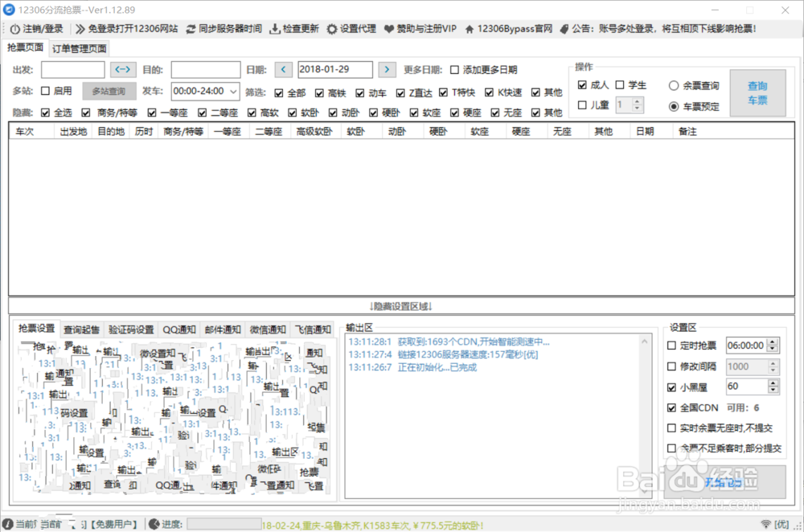The height and width of the screenshot is (532, 804).
Task: Click the announcement tag icon
Action: [564, 29]
